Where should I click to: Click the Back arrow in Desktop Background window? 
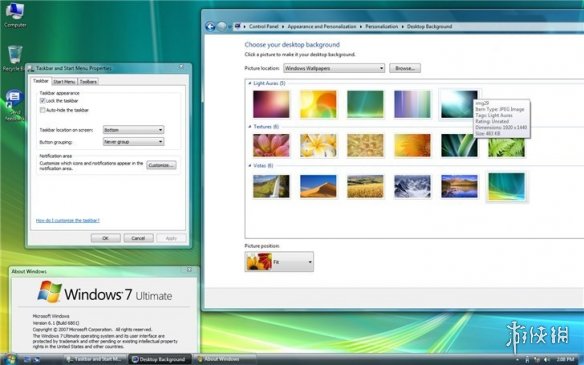tap(210, 26)
